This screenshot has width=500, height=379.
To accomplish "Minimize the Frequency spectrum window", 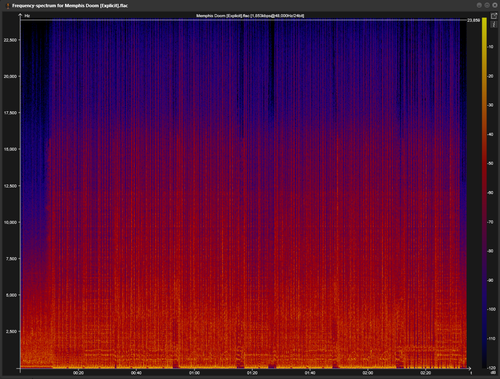I will coord(479,5).
